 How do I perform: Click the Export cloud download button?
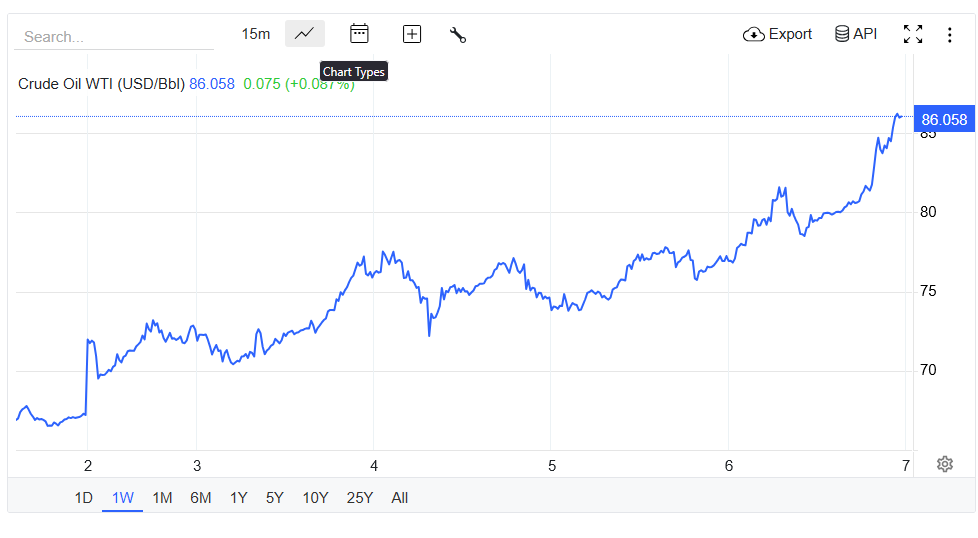click(777, 34)
